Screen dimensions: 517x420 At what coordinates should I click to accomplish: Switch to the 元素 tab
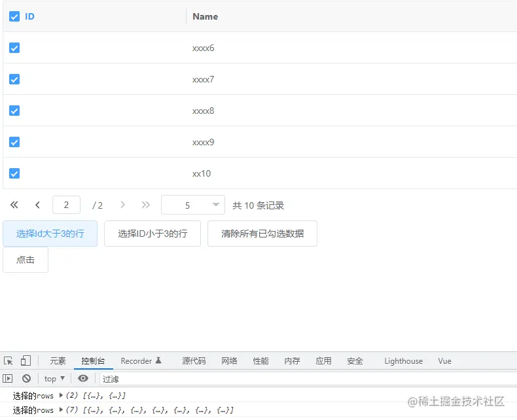[58, 361]
